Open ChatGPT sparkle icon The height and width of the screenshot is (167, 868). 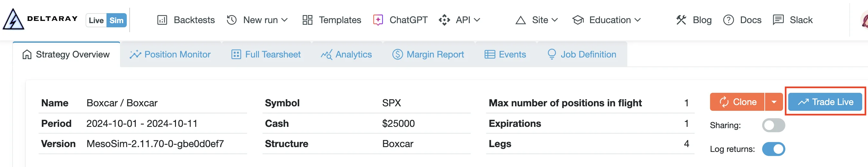coord(378,20)
